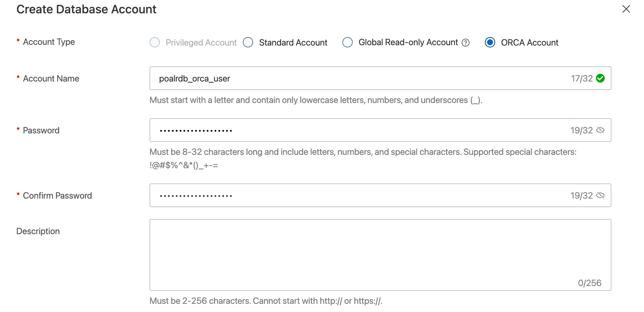Click the 0/256 counter in Description box
The width and height of the screenshot is (644, 312).
[x=589, y=283]
